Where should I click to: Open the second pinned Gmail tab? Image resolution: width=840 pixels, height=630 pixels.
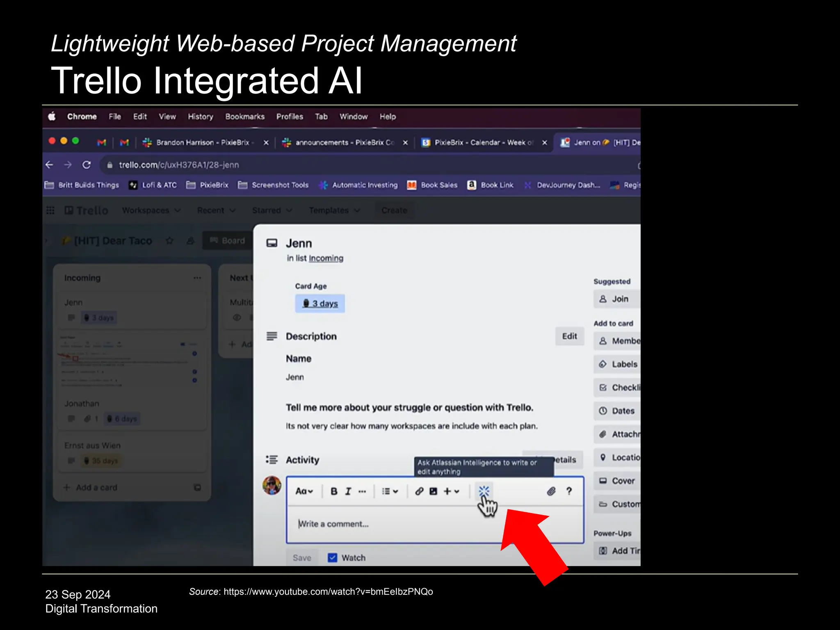tap(124, 142)
